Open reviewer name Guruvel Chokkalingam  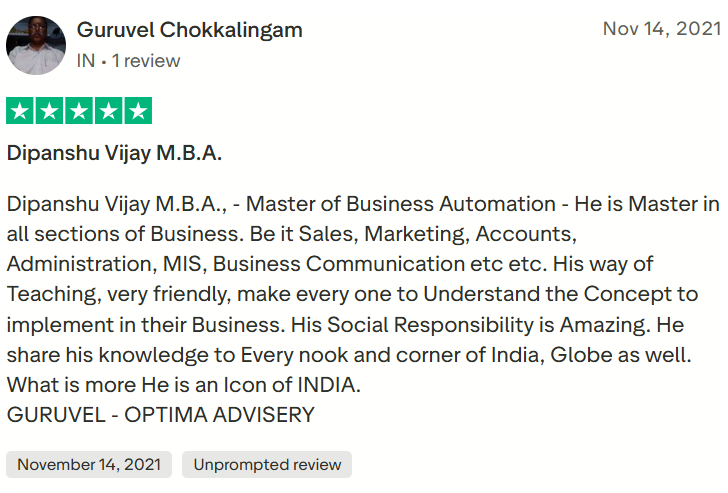pyautogui.click(x=189, y=30)
